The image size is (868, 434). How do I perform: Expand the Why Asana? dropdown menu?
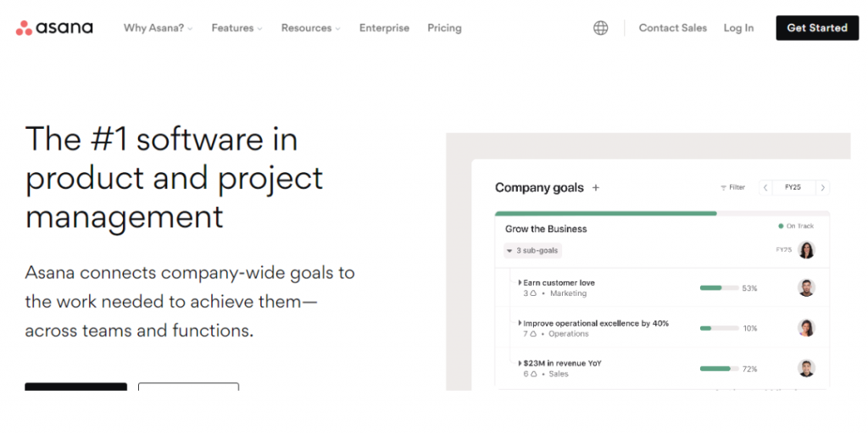pos(158,28)
